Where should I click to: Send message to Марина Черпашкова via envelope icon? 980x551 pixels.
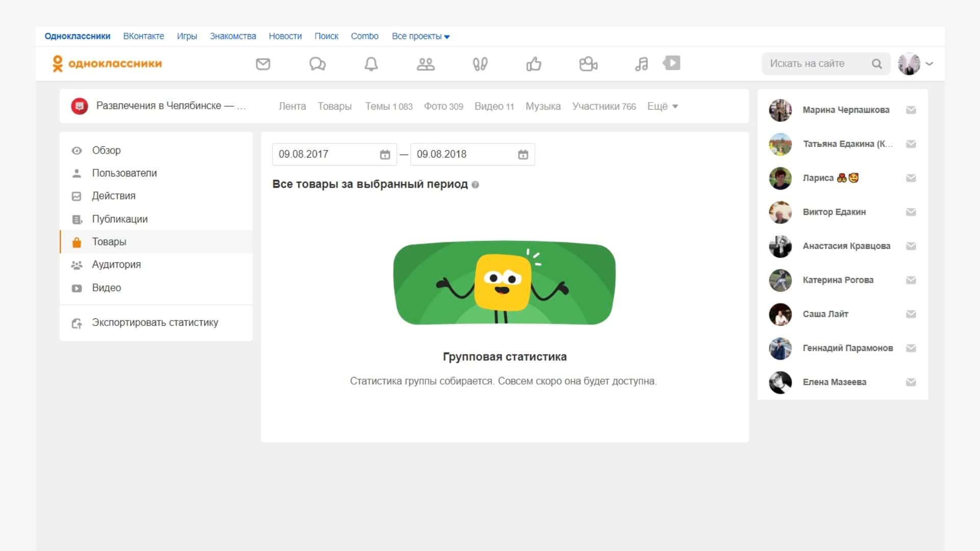911,110
